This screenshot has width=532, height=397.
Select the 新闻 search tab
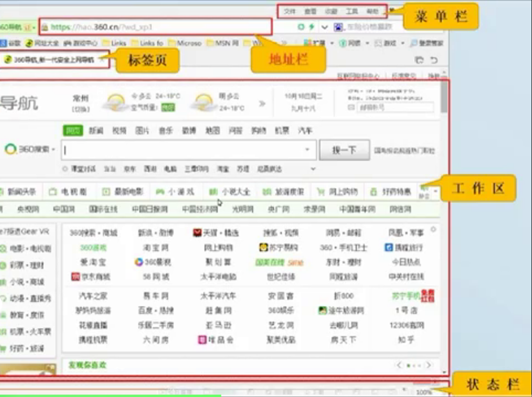point(96,130)
